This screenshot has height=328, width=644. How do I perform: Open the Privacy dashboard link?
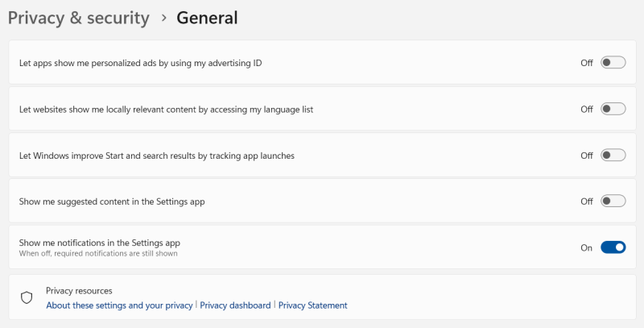click(x=235, y=305)
